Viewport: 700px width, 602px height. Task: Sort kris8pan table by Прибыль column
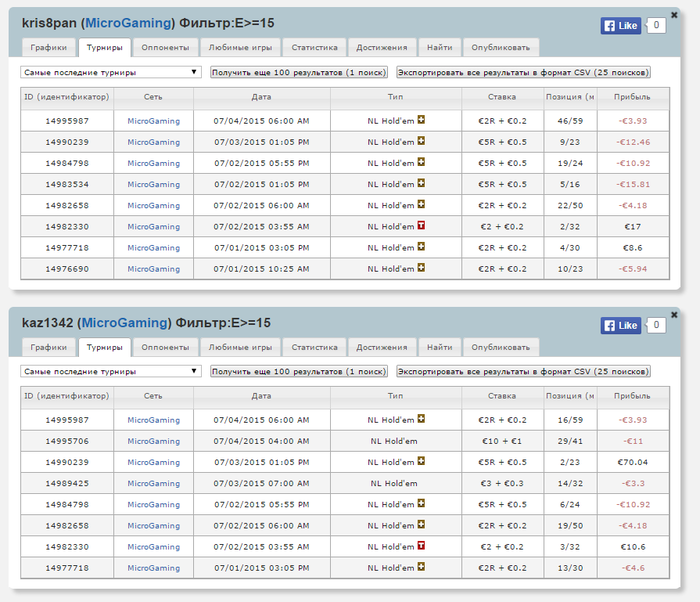pos(632,97)
